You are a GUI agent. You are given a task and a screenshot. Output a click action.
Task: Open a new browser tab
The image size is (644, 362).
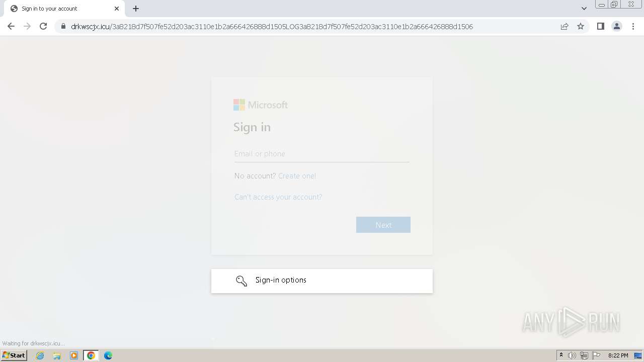(136, 9)
